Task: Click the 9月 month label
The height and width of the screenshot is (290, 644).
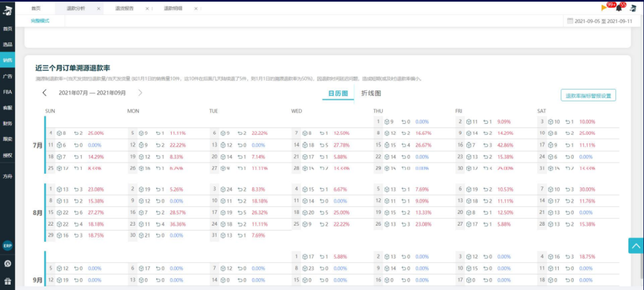Action: click(38, 280)
